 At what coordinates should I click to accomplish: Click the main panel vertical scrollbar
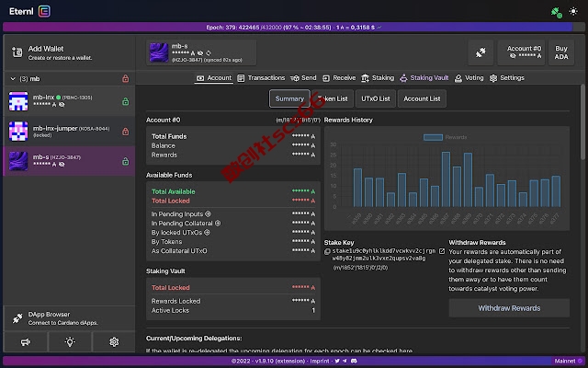[x=582, y=122]
